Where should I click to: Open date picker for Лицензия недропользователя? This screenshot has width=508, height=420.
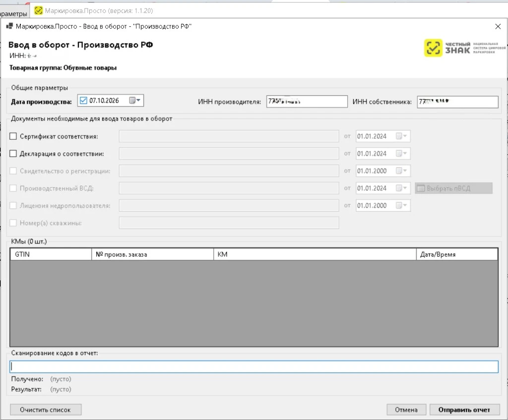click(x=401, y=205)
